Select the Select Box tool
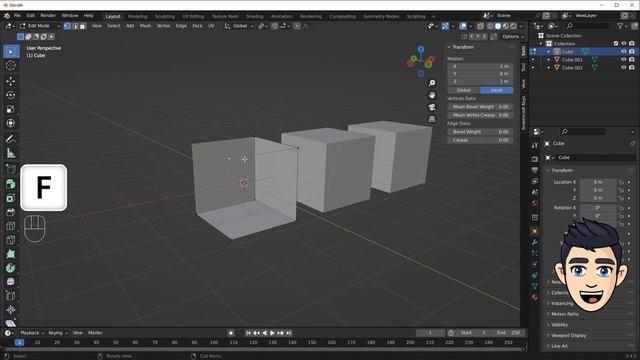This screenshot has width=640, height=360. (x=11, y=52)
